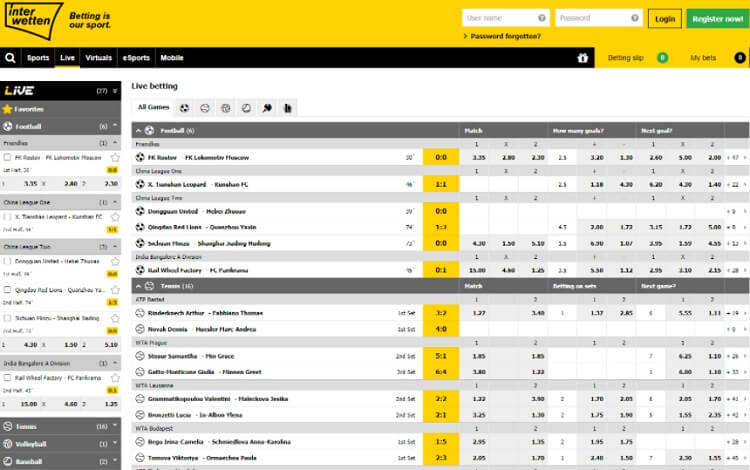The image size is (750, 470).
Task: Filter live games by football icon
Action: point(184,108)
